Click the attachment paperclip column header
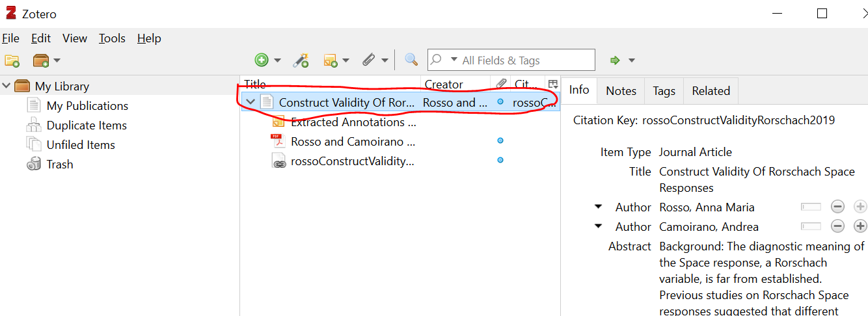This screenshot has width=868, height=316. pyautogui.click(x=501, y=84)
